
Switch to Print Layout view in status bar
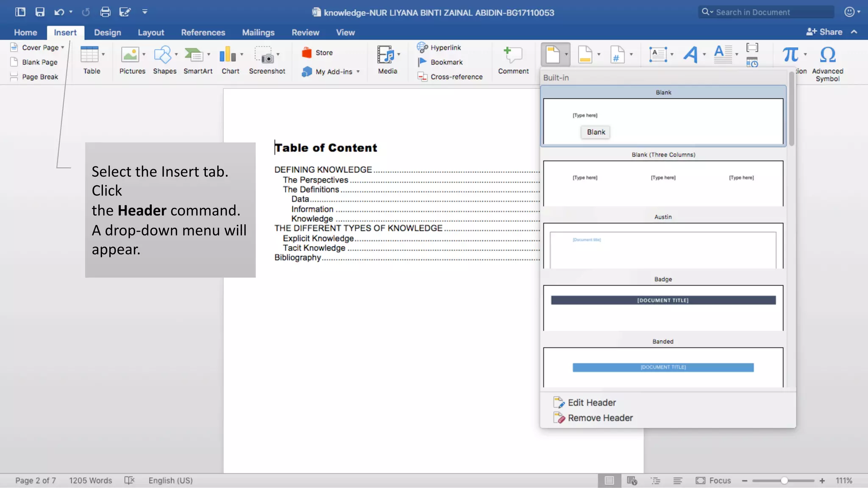[x=609, y=480]
